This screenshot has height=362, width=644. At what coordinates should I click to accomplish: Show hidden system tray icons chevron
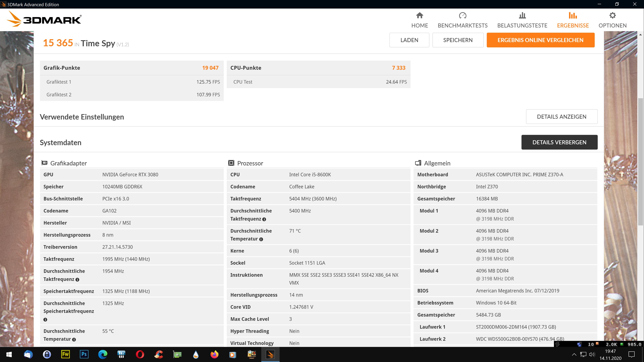point(574,354)
